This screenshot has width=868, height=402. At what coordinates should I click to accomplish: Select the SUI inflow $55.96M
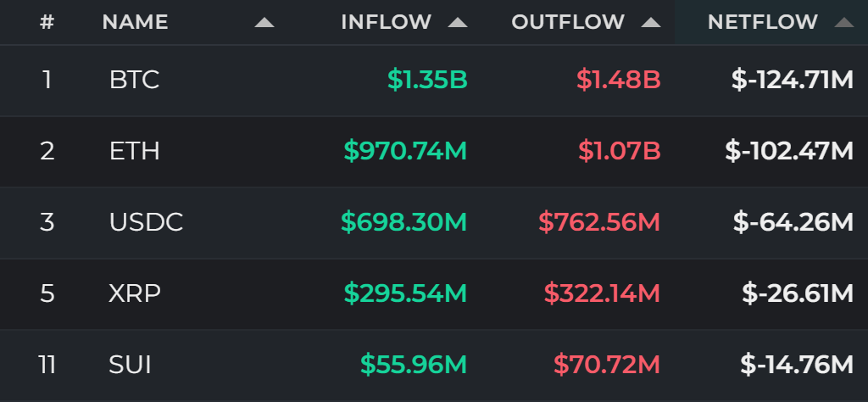[414, 365]
